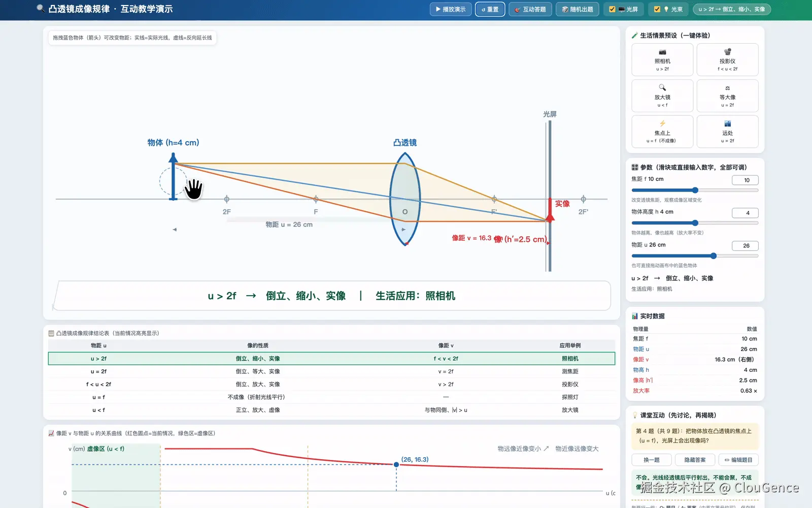The width and height of the screenshot is (812, 508).
Task: Click the 编辑题目 edit question button
Action: (x=738, y=460)
